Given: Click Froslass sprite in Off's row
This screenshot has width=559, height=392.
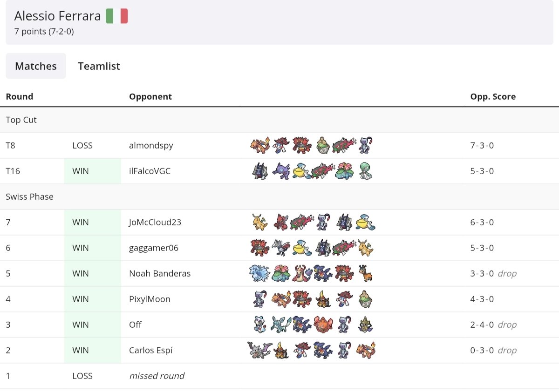Looking at the screenshot, I should 259,325.
